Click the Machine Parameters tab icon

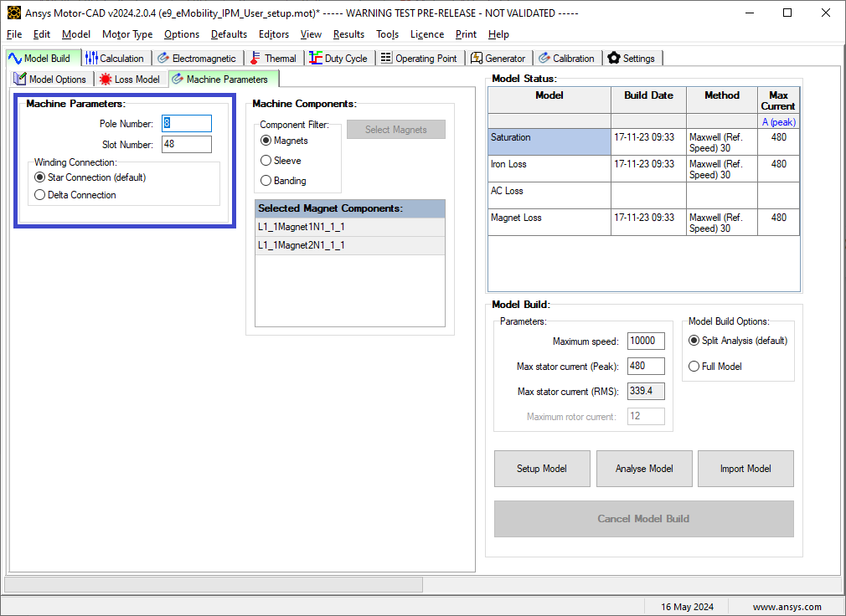(x=177, y=80)
